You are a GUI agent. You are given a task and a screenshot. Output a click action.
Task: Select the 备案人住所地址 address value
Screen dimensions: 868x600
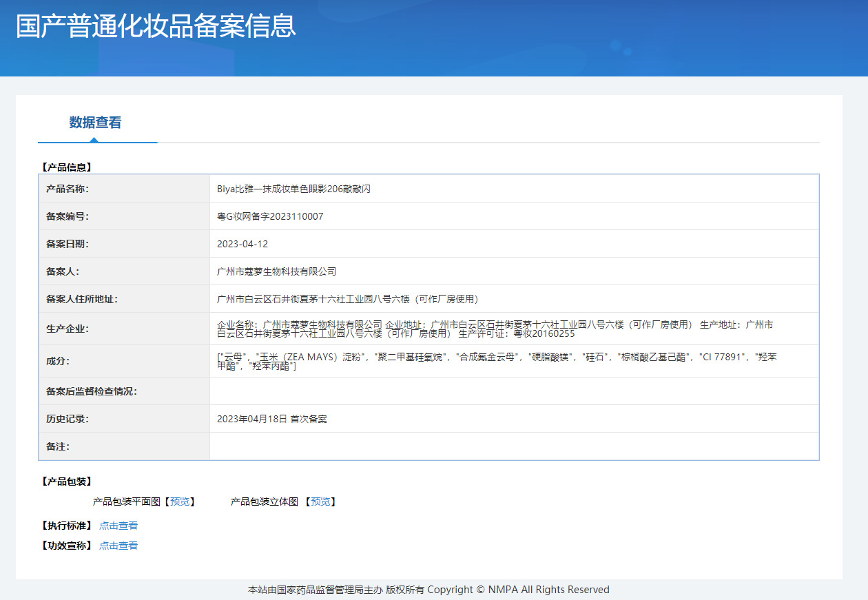[x=348, y=299]
